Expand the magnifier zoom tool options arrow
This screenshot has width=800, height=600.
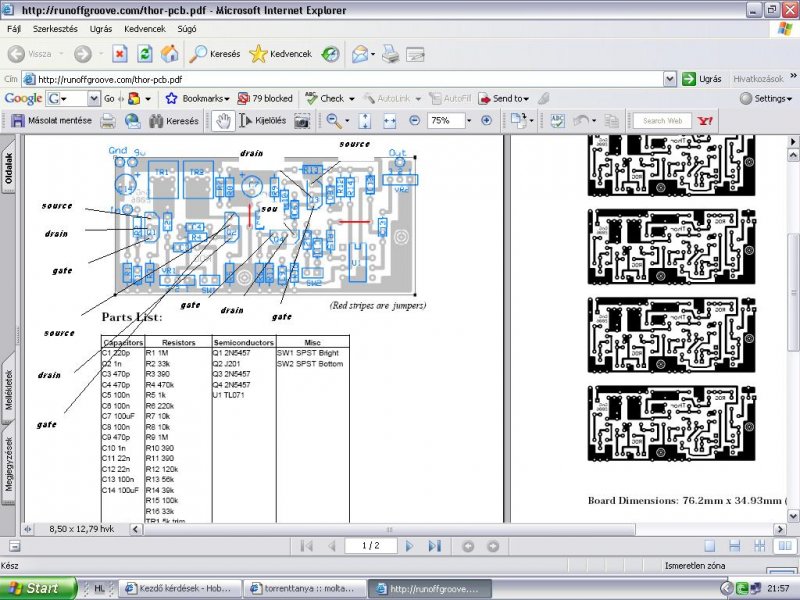click(x=347, y=121)
